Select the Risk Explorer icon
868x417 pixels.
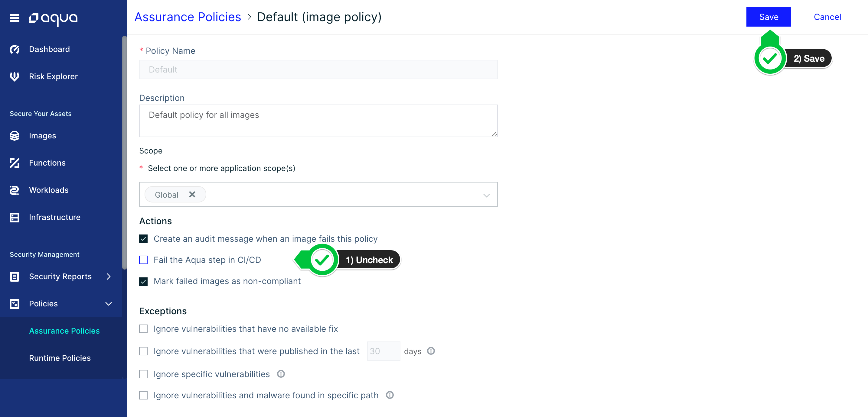[14, 76]
